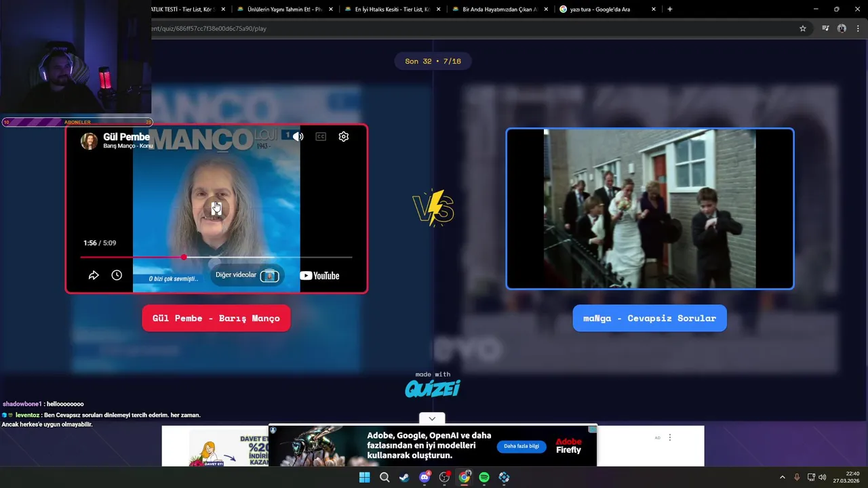
Task: Open the blue diamond app on taskbar
Action: (504, 477)
